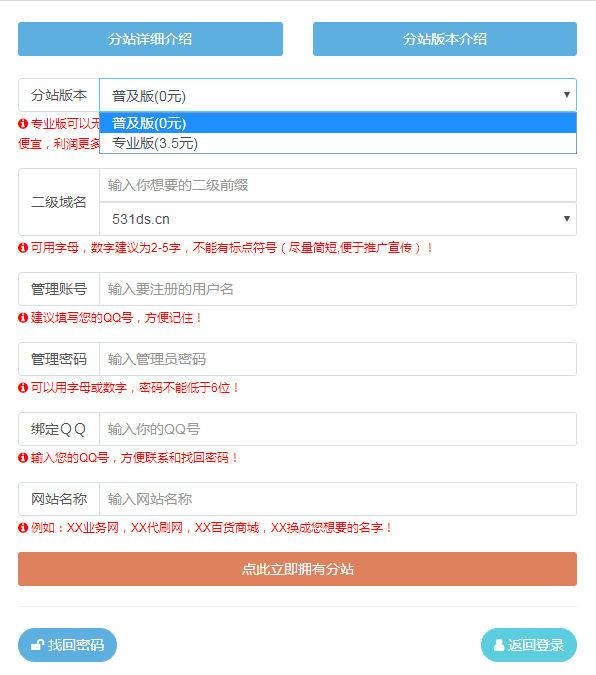This screenshot has height=675, width=596.
Task: Focus the 绑定QQ number field
Action: pos(338,429)
